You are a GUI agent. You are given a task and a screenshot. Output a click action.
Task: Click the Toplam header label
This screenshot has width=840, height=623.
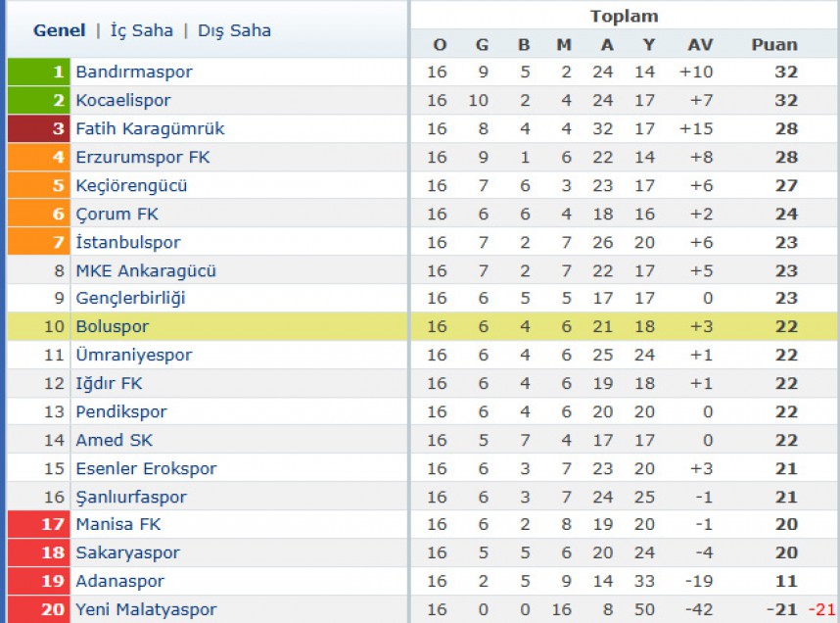624,16
